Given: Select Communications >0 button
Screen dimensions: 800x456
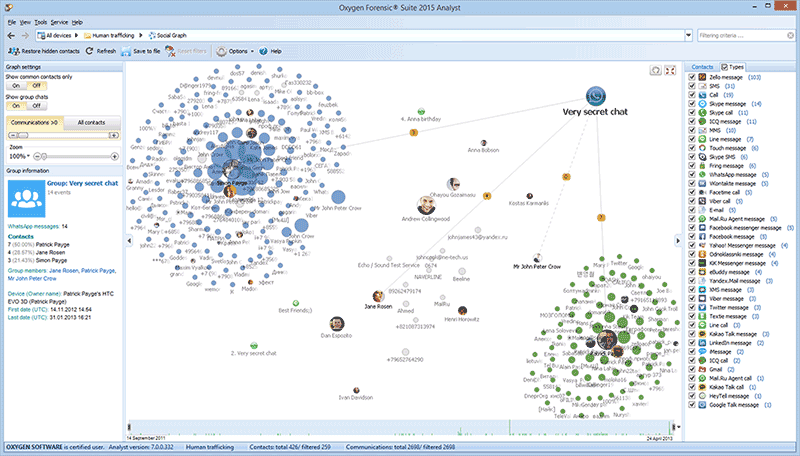Looking at the screenshot, I should coord(34,122).
